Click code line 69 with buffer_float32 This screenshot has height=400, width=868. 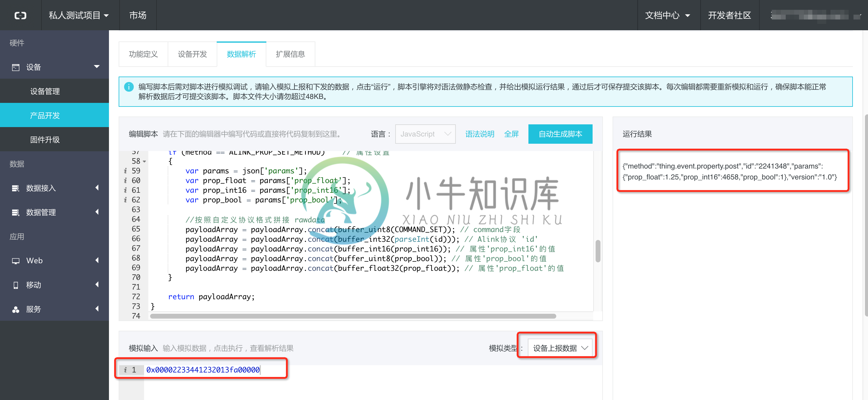[x=374, y=268]
